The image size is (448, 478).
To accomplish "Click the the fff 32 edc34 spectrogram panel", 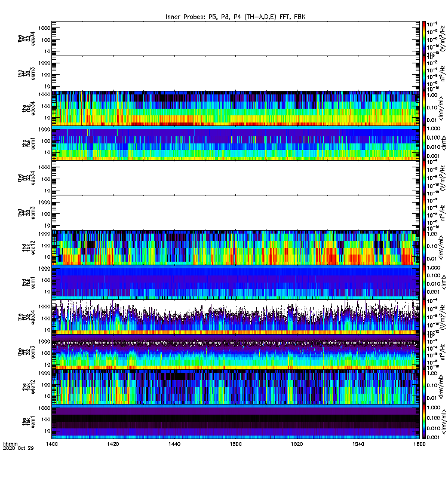I will point(235,317).
